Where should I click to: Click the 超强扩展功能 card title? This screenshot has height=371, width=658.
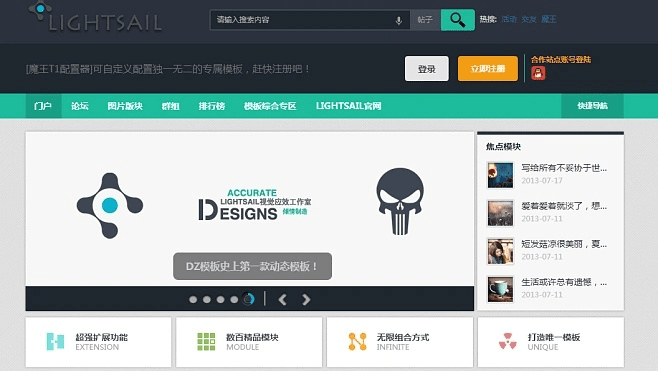[102, 337]
